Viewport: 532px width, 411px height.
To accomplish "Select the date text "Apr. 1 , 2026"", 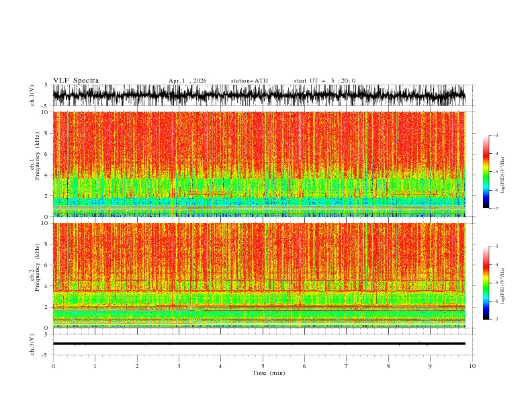I will tap(187, 81).
